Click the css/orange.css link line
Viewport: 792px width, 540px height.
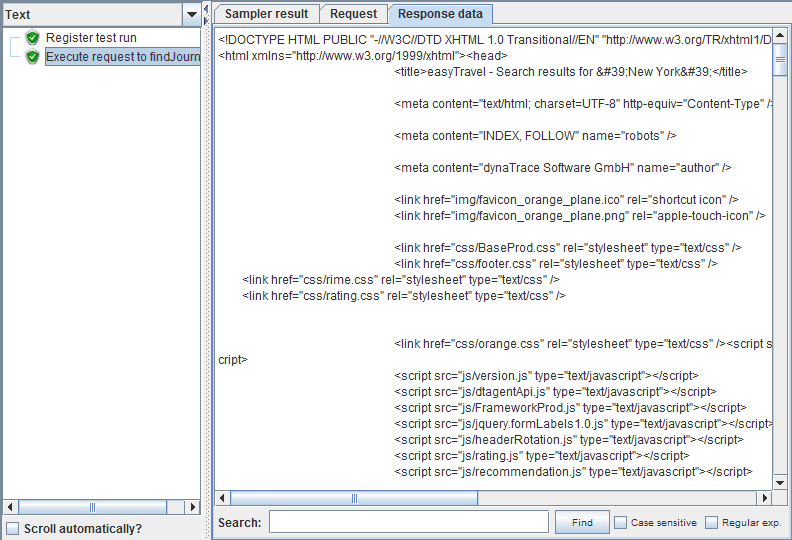(583, 344)
